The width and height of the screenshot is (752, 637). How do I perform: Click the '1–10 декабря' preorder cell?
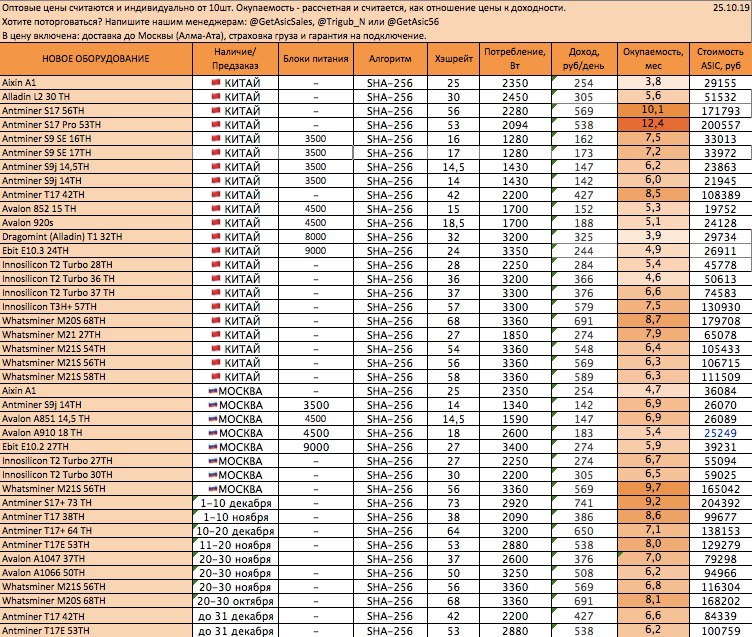235,503
